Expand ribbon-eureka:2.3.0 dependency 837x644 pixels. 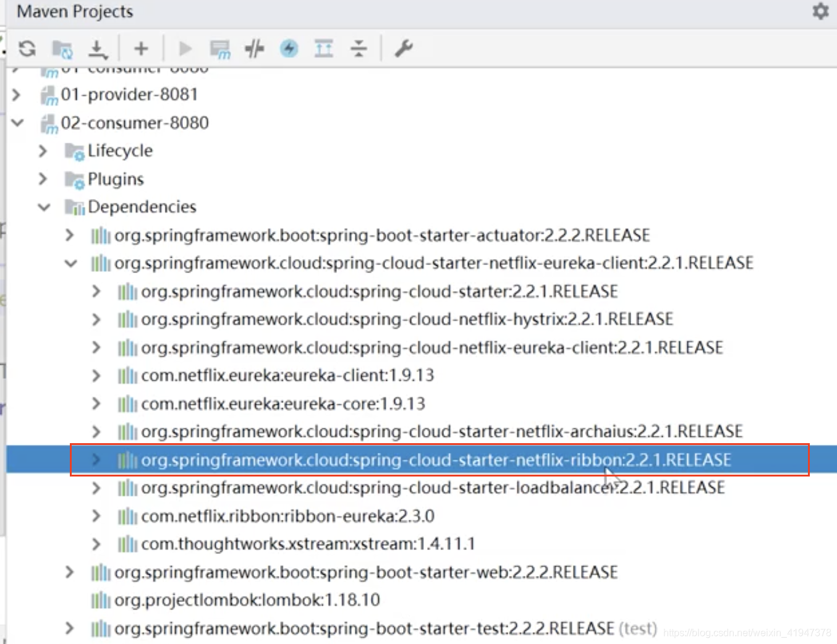[x=96, y=515]
